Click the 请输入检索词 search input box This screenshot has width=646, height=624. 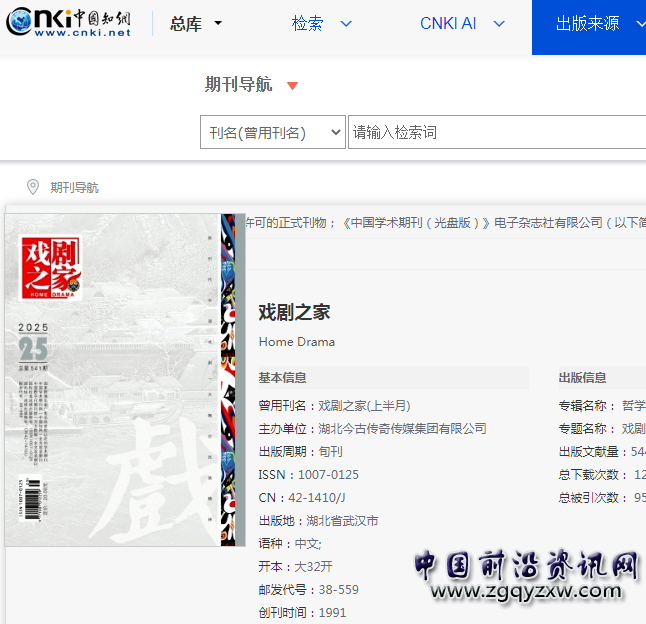(495, 132)
